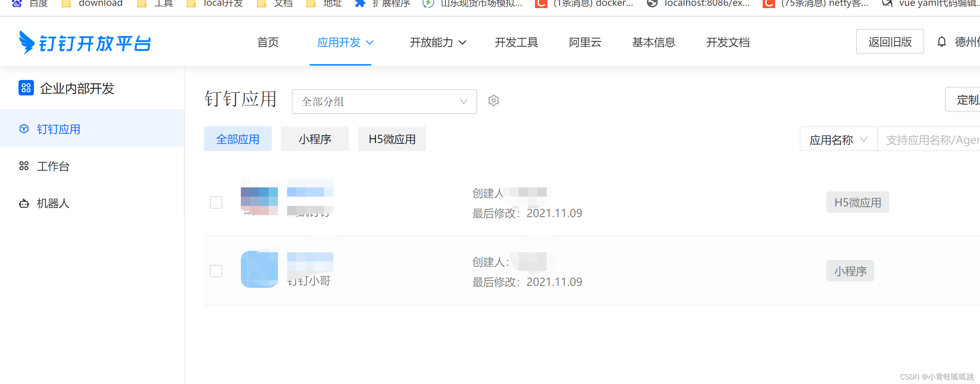The height and width of the screenshot is (384, 980).
Task: Open the 文档 bookmark folder
Action: pos(275,4)
